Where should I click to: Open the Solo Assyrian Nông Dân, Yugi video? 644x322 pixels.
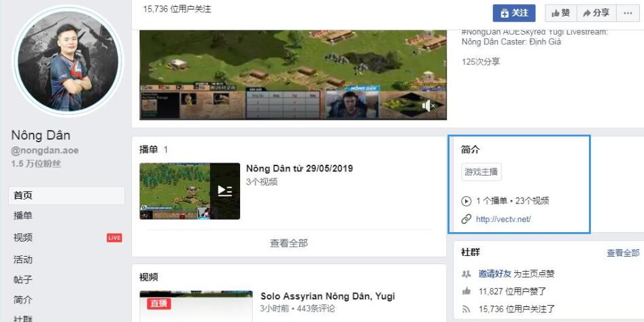pos(327,296)
